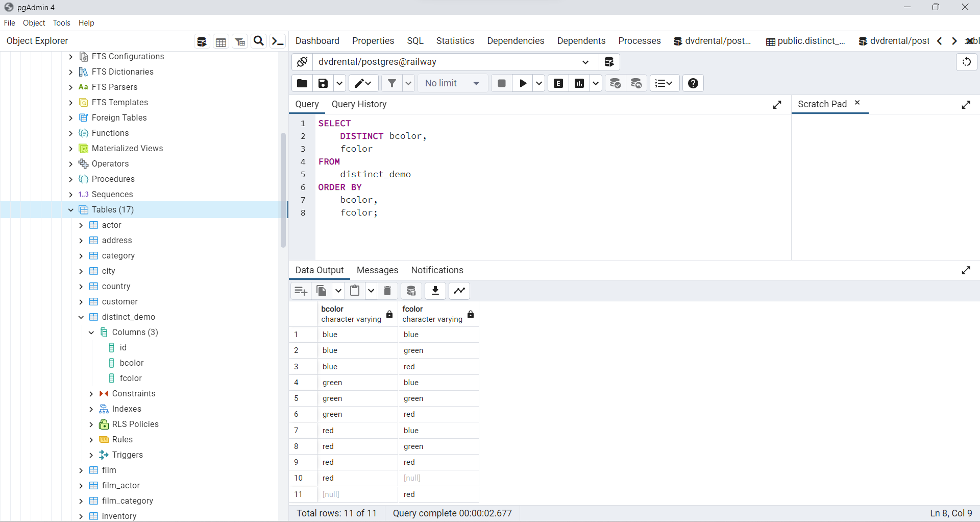Copy selected rows with the copy icon
This screenshot has width=980, height=522.
[322, 291]
